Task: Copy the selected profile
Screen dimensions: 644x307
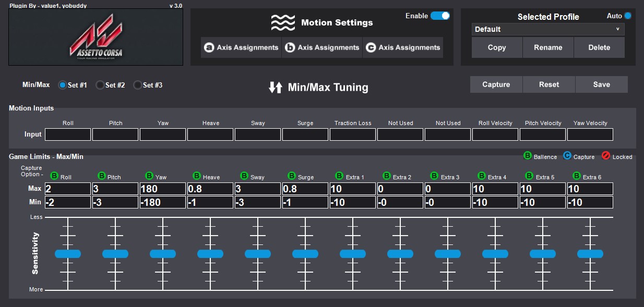Action: tap(497, 47)
